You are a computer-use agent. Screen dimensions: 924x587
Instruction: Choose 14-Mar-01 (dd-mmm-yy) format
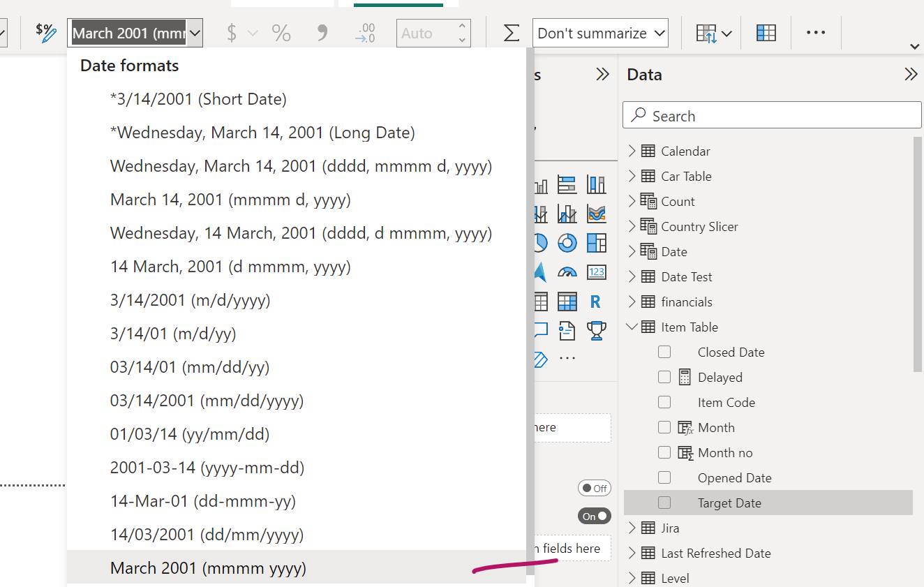pyautogui.click(x=297, y=501)
